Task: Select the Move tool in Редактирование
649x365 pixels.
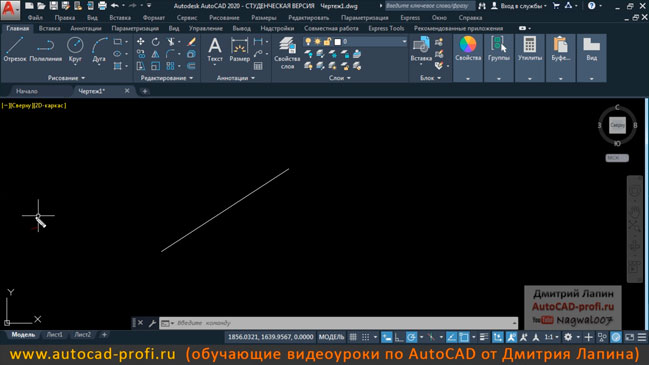Action: coord(141,42)
